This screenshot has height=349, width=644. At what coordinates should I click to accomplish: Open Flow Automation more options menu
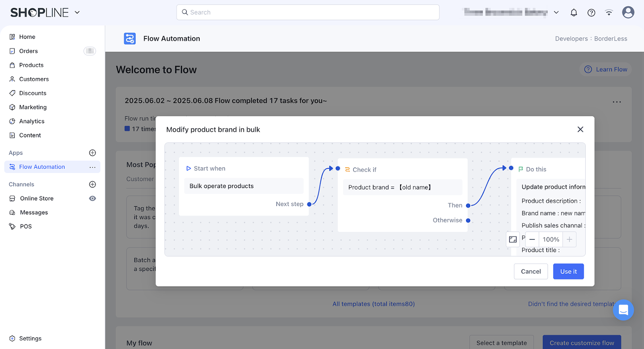[x=93, y=167]
